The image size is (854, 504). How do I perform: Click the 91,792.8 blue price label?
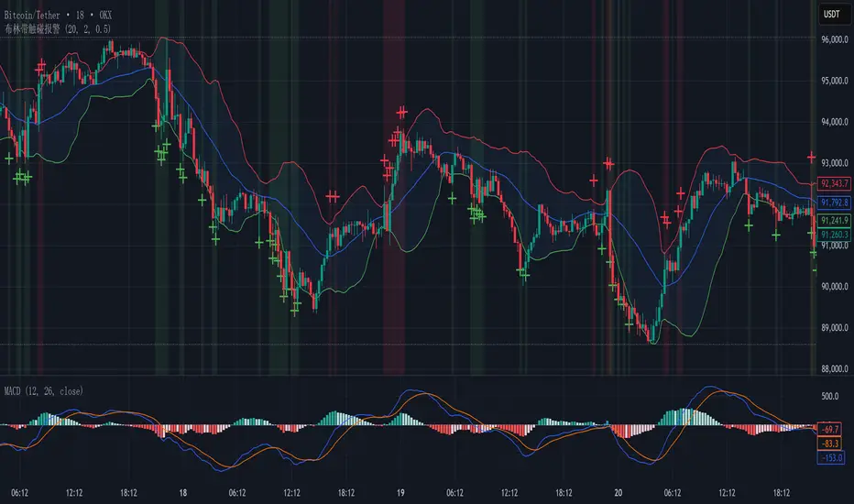[835, 203]
